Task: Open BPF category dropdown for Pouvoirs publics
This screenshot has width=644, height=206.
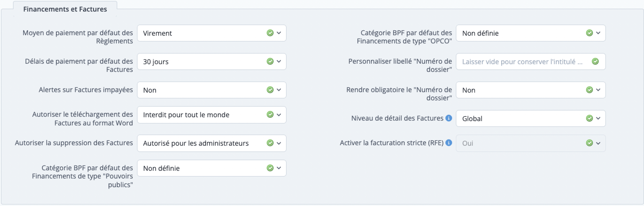Action: (212, 168)
